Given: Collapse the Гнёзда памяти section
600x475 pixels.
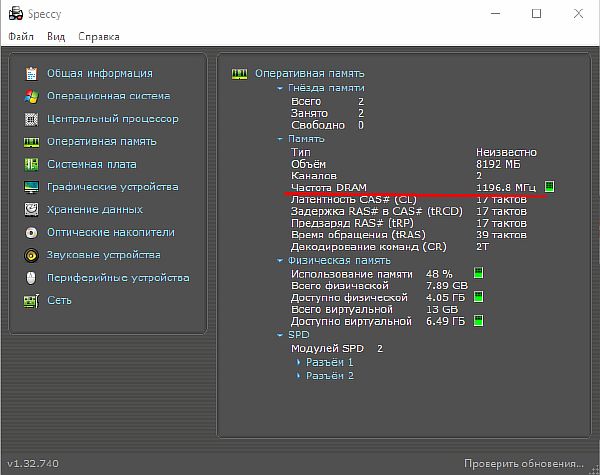Looking at the screenshot, I should coord(280,88).
